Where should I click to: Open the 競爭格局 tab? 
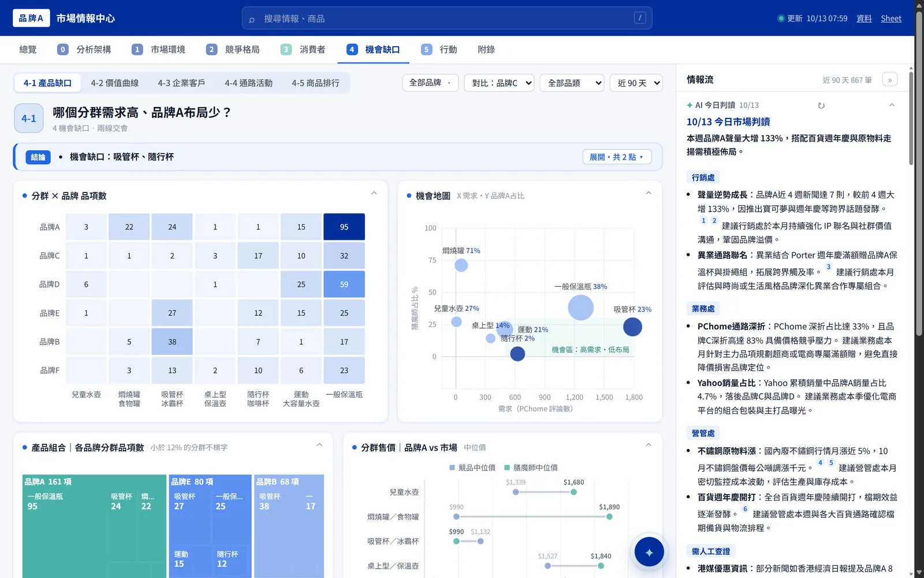pyautogui.click(x=233, y=50)
